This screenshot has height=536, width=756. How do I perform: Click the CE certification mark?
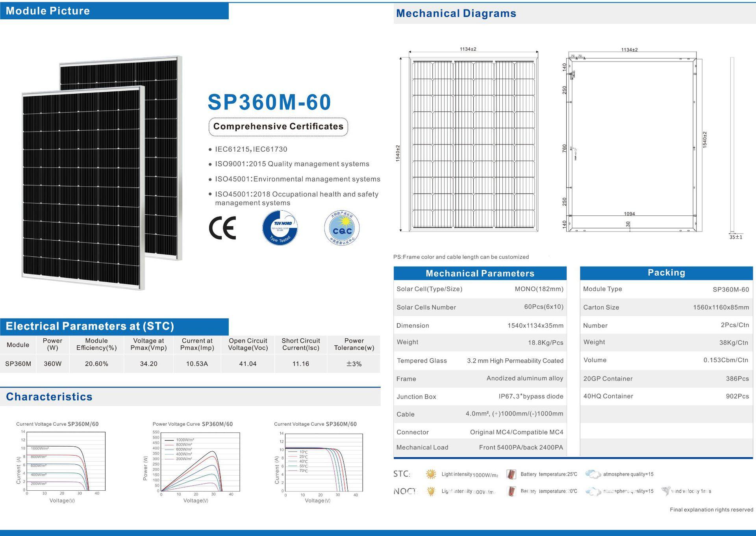point(222,228)
